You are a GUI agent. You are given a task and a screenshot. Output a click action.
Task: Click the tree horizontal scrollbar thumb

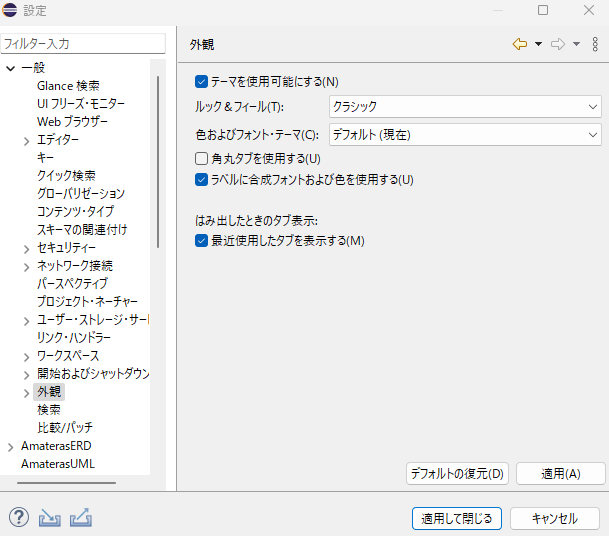pyautogui.click(x=66, y=483)
